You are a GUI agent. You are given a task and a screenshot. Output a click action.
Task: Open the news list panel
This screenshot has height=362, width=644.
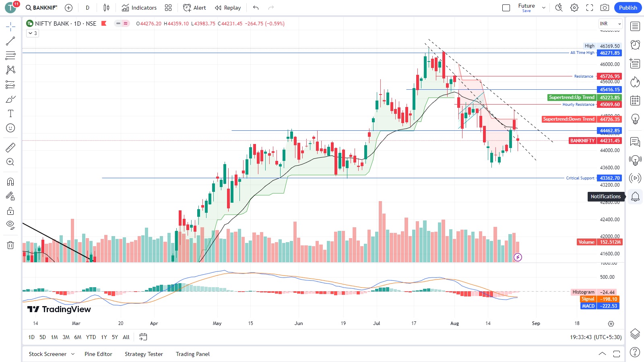(x=635, y=63)
